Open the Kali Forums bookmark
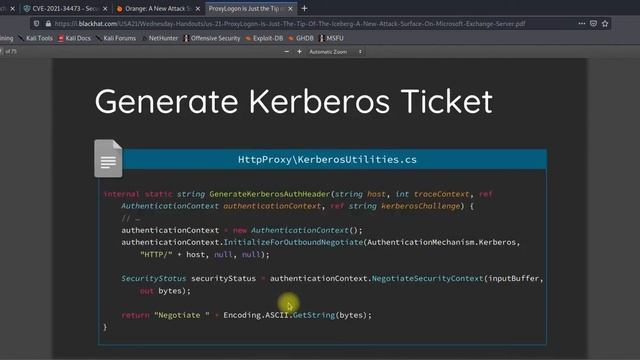Viewport: 640px width, 360px height. (116, 38)
